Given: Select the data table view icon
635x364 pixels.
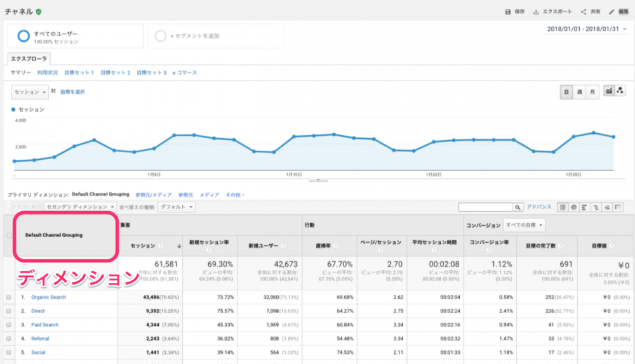Looking at the screenshot, I should pos(563,207).
